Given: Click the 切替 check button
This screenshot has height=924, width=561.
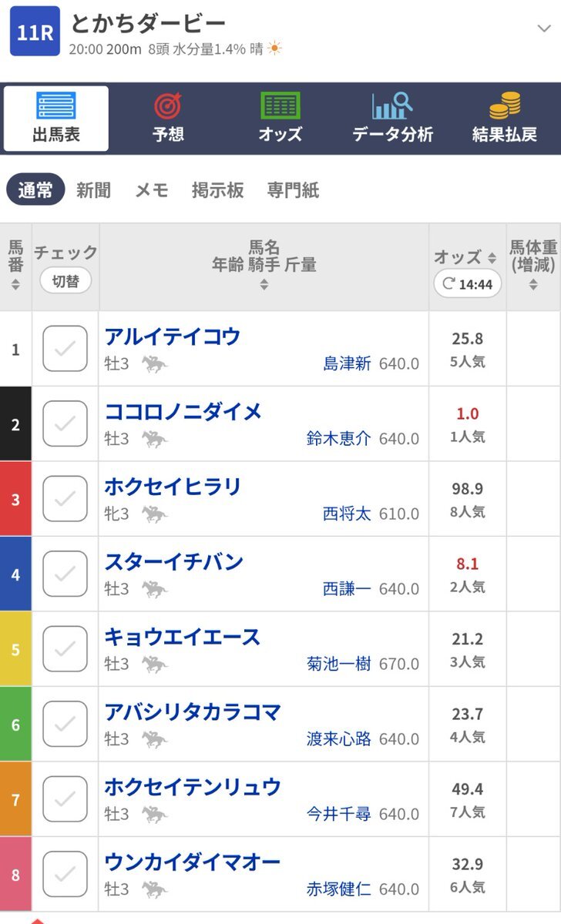Looking at the screenshot, I should click(x=66, y=281).
